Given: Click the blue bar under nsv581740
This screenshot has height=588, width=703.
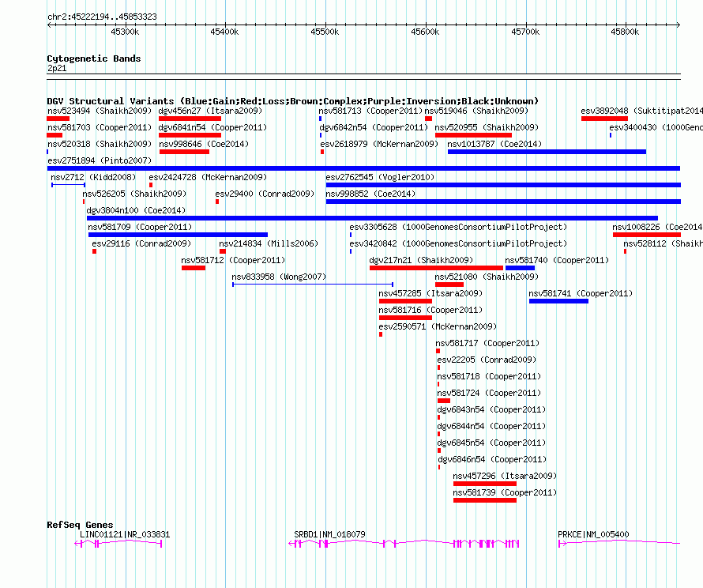Looking at the screenshot, I should coord(520,268).
